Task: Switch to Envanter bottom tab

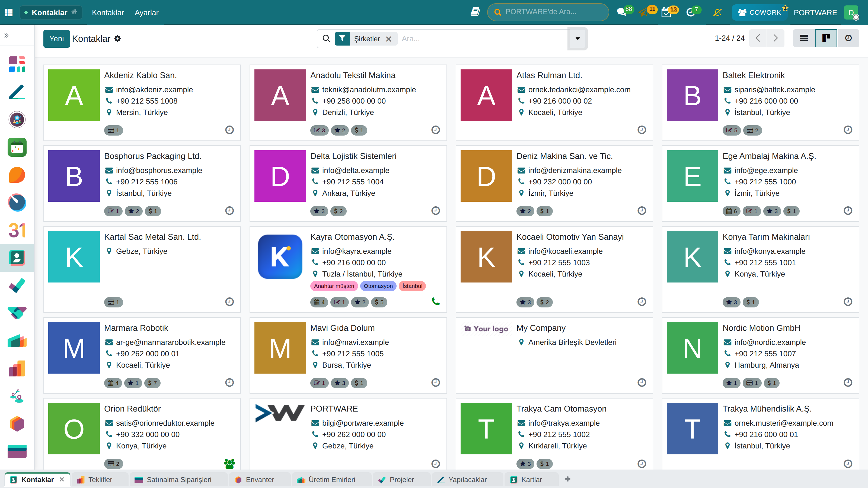Action: coord(260,480)
